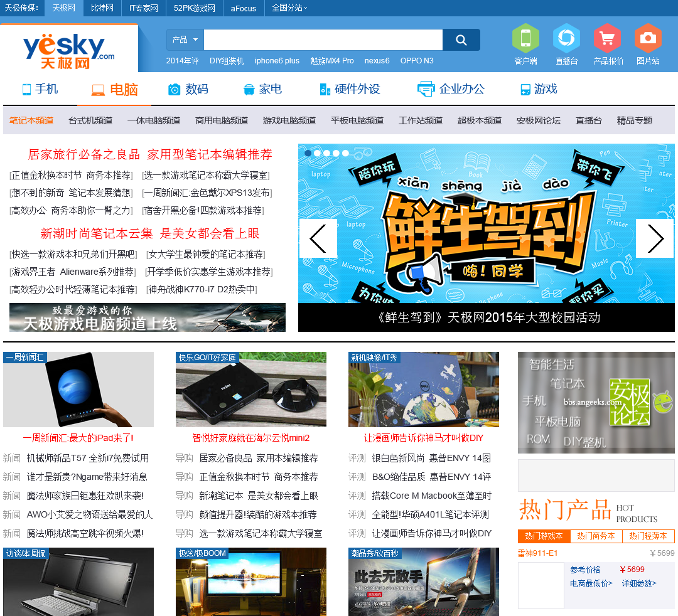
Task: Click the DIY组装机 hot search link
Action: pyautogui.click(x=227, y=61)
